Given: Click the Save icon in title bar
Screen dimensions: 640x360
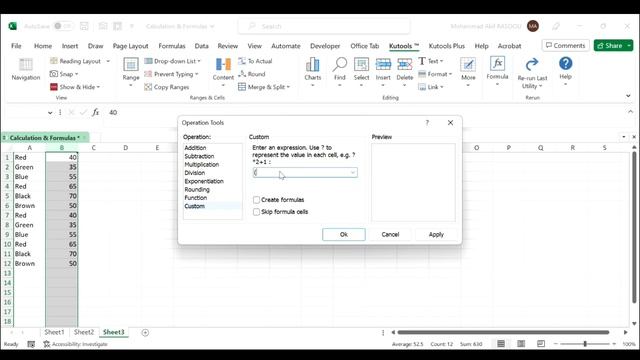Looking at the screenshot, I should coord(84,26).
